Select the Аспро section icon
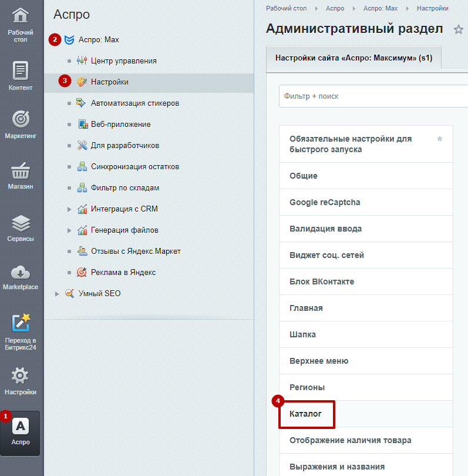 tap(21, 427)
